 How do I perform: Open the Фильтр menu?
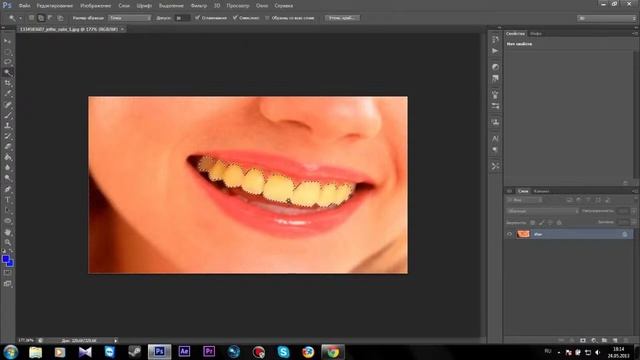199,6
